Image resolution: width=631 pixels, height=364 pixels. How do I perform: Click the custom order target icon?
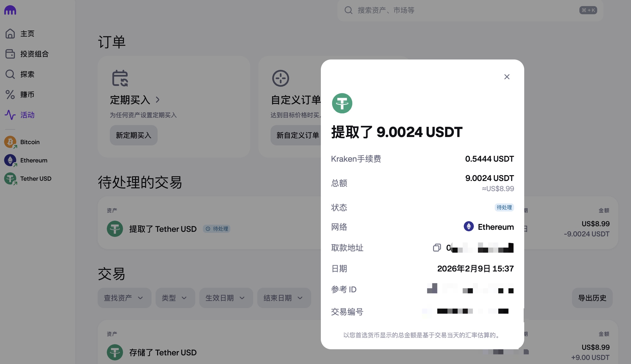point(280,78)
